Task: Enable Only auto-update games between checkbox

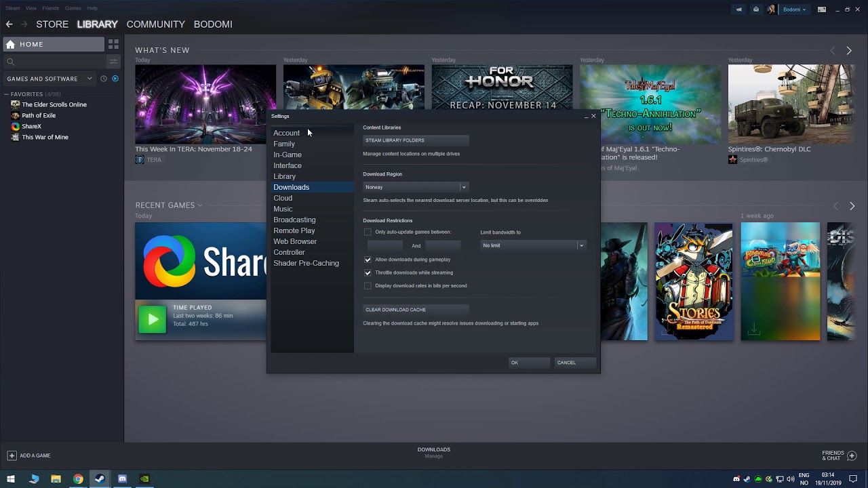Action: pyautogui.click(x=368, y=232)
